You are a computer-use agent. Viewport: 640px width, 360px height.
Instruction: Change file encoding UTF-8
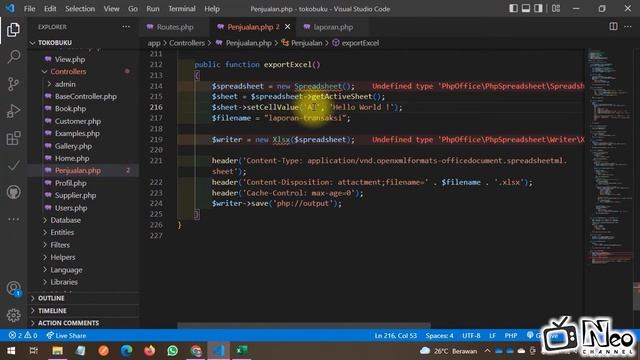coord(471,336)
